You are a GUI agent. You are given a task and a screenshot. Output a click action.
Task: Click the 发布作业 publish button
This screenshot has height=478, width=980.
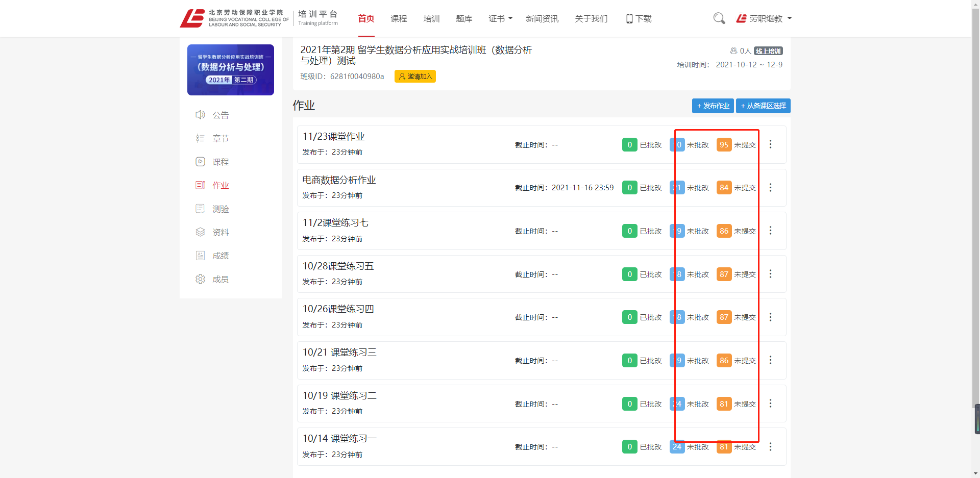pos(713,106)
